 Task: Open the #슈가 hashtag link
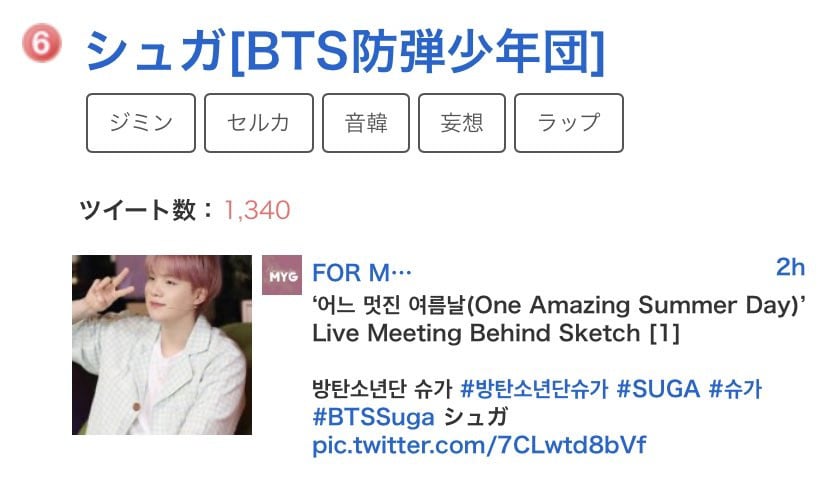pos(735,389)
